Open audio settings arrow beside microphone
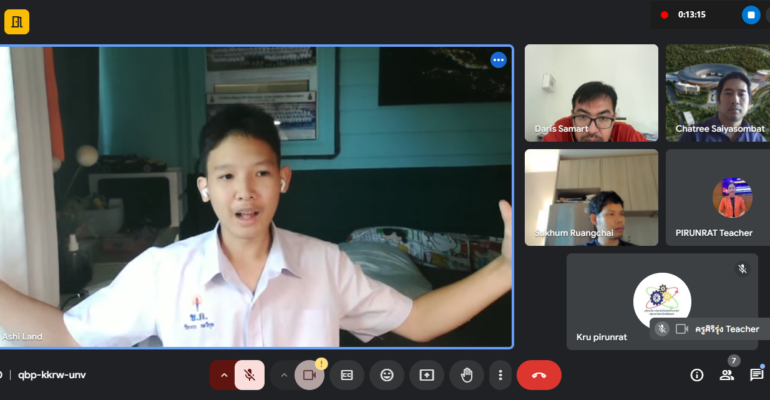 click(x=223, y=375)
